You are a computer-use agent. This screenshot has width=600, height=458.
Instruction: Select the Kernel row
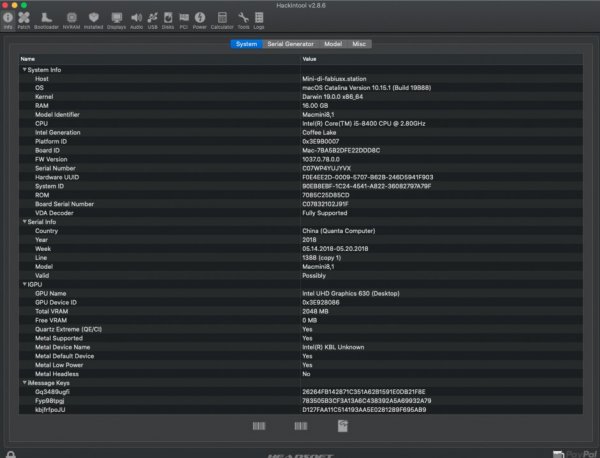pos(301,97)
